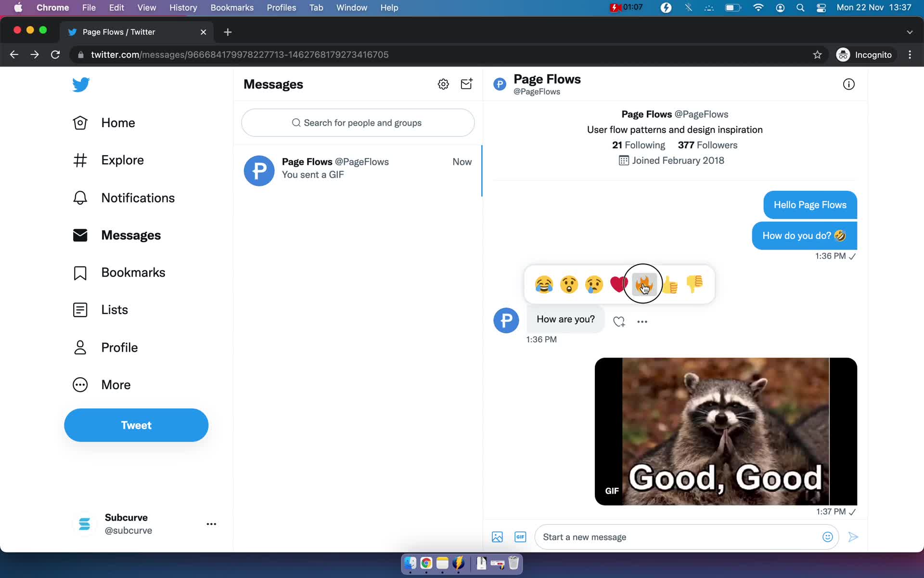This screenshot has height=578, width=924.
Task: Open the History menu
Action: tap(183, 8)
